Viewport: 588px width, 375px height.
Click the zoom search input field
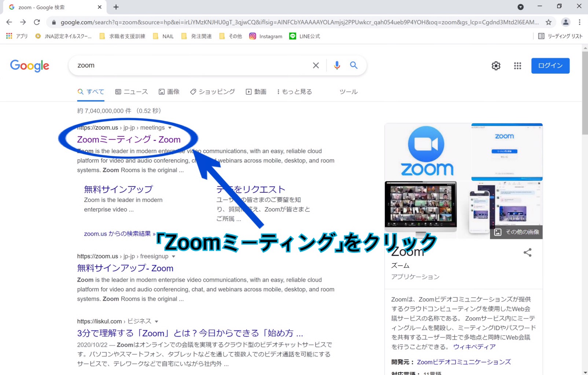point(191,65)
